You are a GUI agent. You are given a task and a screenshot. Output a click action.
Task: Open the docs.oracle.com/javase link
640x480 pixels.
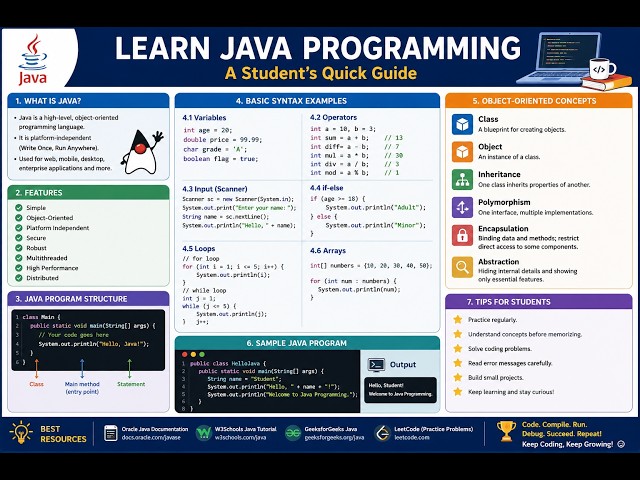(151, 438)
